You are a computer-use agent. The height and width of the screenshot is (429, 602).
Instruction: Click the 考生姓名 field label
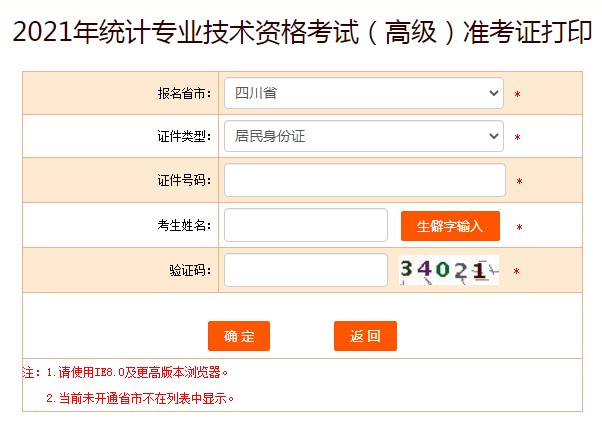click(184, 225)
